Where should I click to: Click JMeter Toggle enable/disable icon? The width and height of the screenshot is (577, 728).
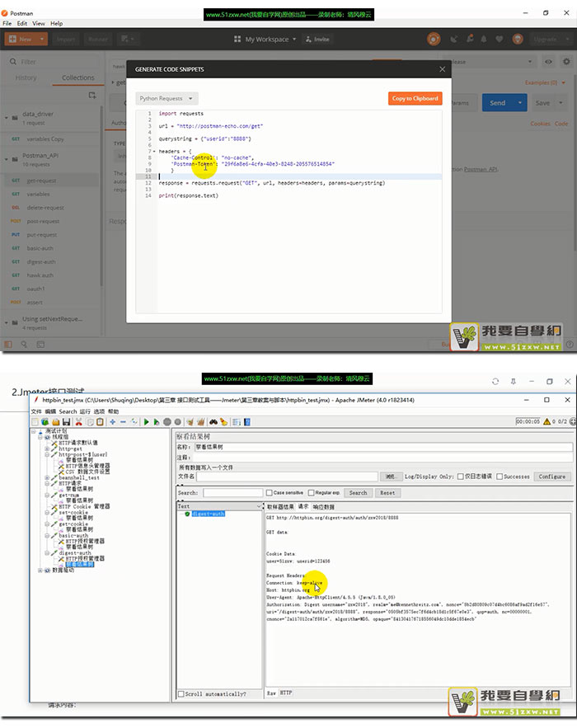134,421
